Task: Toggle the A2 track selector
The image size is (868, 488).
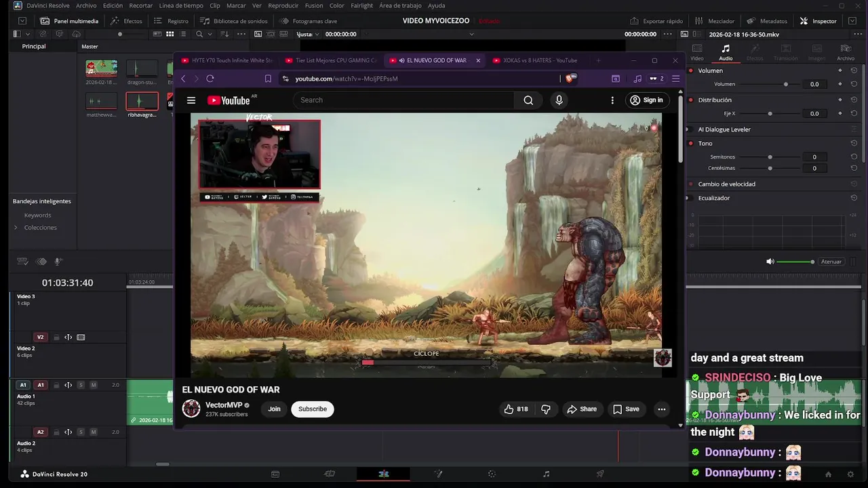Action: [x=40, y=432]
